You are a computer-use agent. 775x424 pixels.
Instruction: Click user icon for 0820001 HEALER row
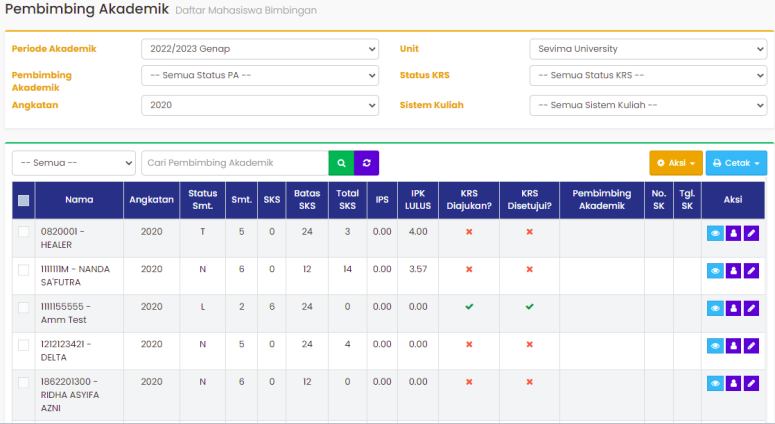pyautogui.click(x=733, y=233)
